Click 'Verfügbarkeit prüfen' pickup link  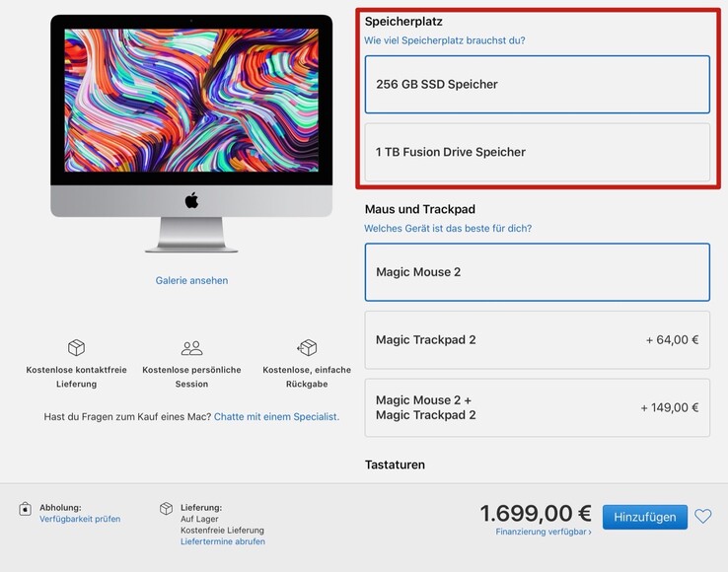pyautogui.click(x=80, y=519)
